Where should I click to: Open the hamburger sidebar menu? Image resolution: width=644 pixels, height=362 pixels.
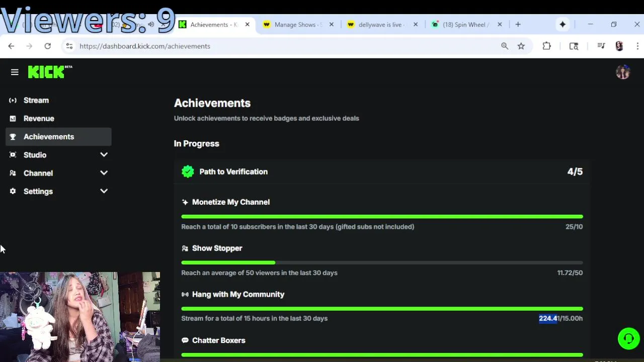click(15, 72)
